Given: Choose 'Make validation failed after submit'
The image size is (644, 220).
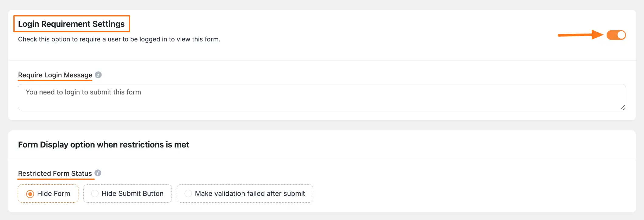Looking at the screenshot, I should pos(244,193).
